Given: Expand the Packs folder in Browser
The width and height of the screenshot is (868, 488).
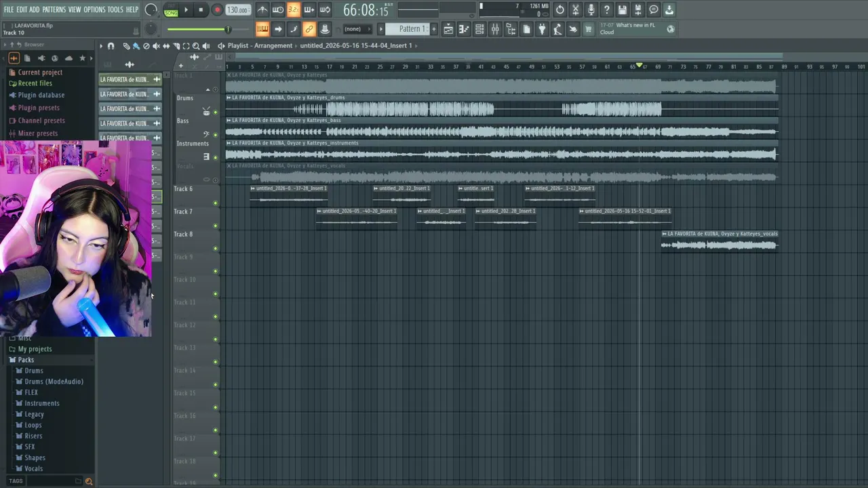Looking at the screenshot, I should point(26,360).
